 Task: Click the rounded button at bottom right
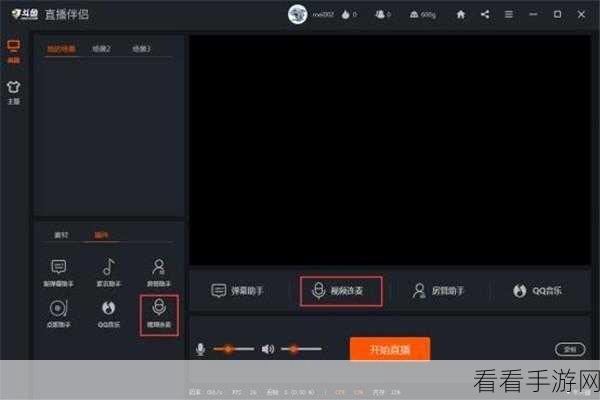coord(570,349)
